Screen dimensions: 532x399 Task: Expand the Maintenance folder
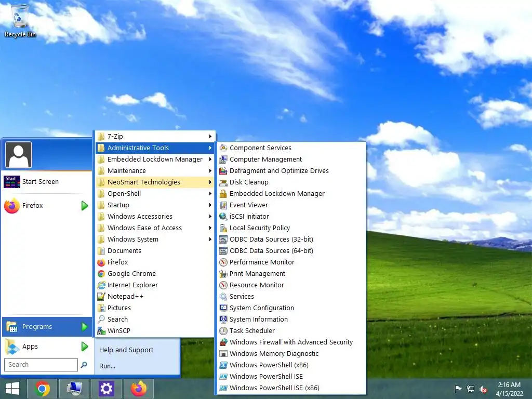(x=155, y=170)
